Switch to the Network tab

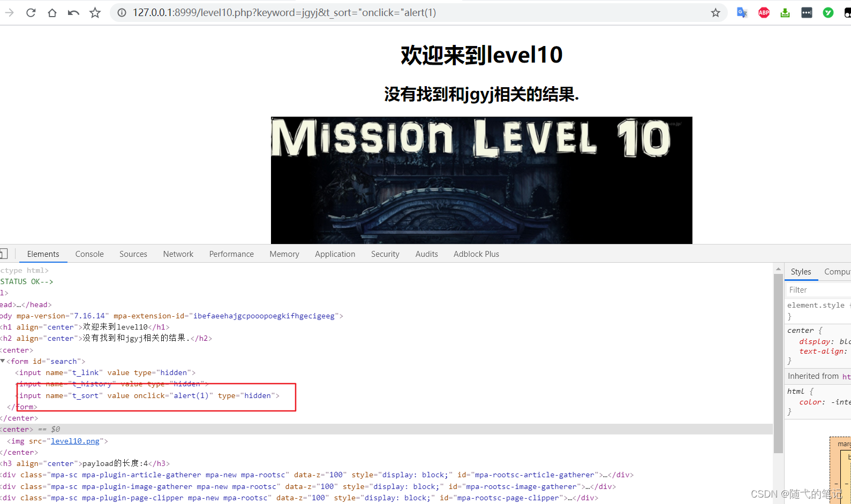click(178, 254)
